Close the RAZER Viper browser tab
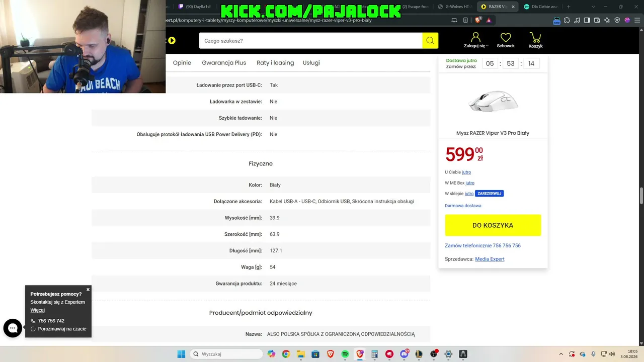The image size is (644, 362). pos(514,7)
